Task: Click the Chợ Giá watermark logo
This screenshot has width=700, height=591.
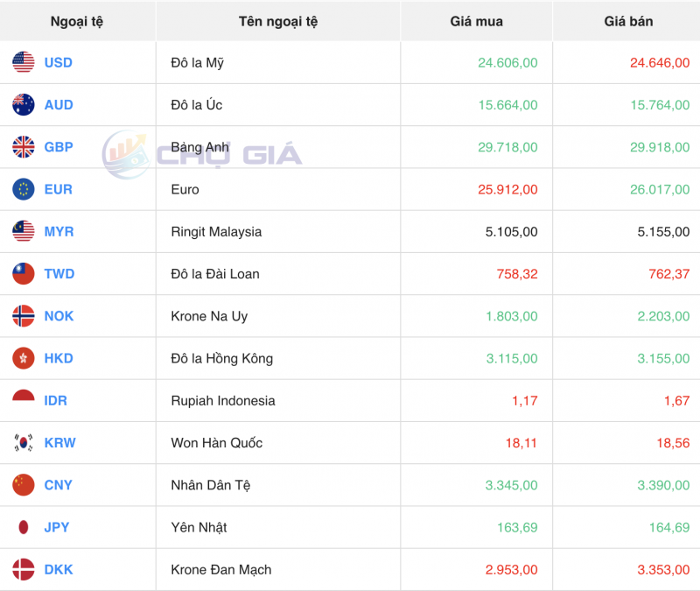Action: click(203, 155)
